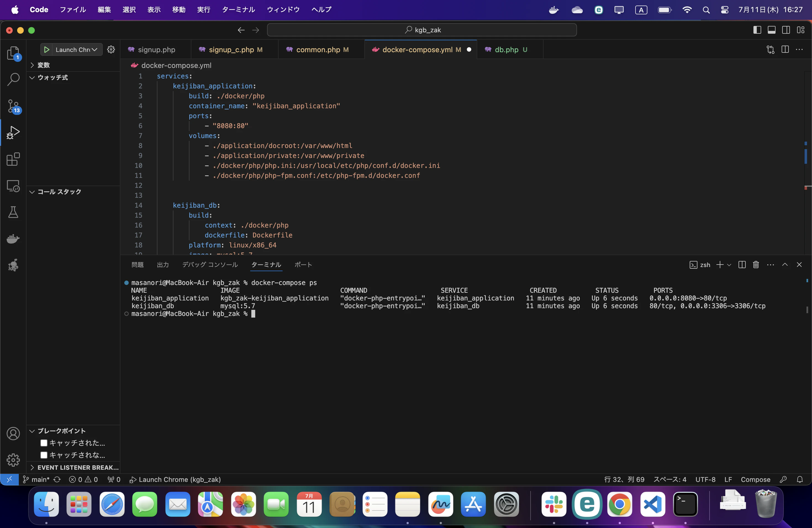Open the Extensions view icon
Viewport: 812px width, 528px height.
coord(13,159)
